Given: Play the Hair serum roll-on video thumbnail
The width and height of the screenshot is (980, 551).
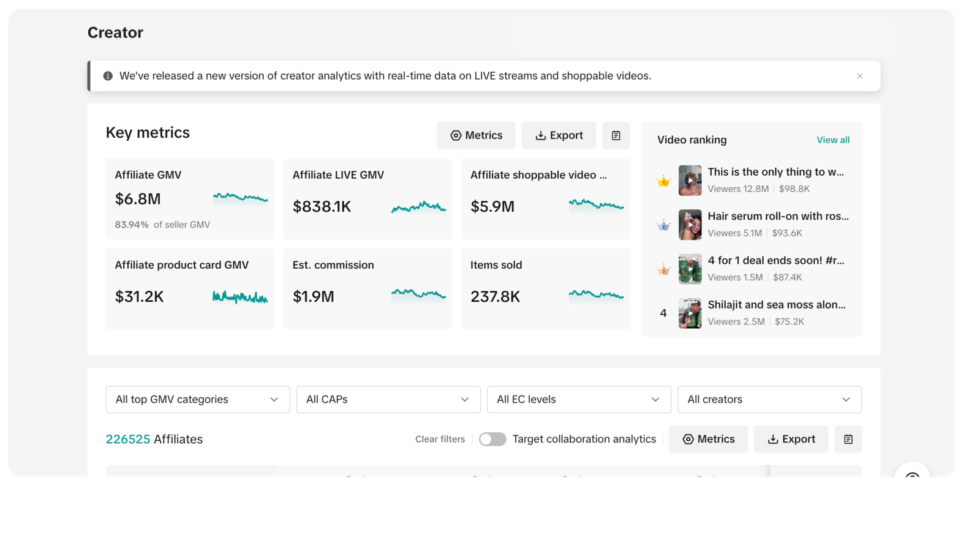Looking at the screenshot, I should 690,225.
